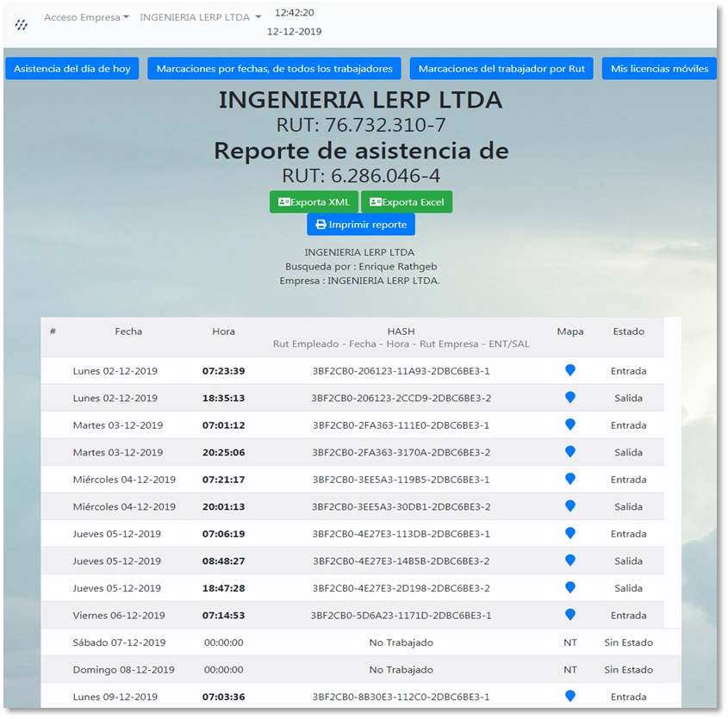This screenshot has width=728, height=719.
Task: Select Marcaciones del trabajador por Rut
Action: (501, 69)
